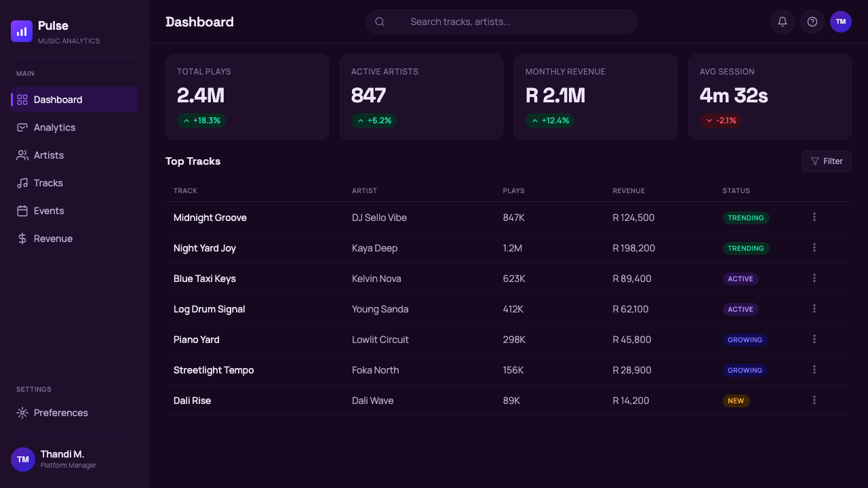Image resolution: width=868 pixels, height=488 pixels.
Task: Click the +18.3% change badge
Action: [x=201, y=121]
